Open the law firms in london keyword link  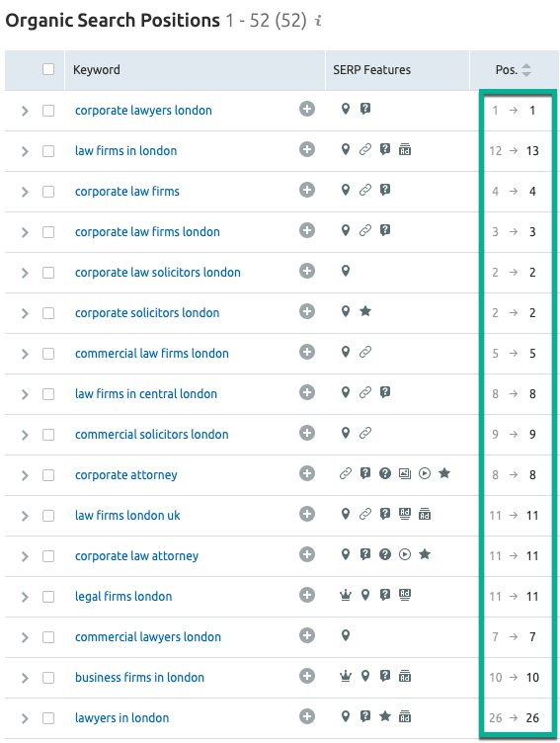click(126, 151)
